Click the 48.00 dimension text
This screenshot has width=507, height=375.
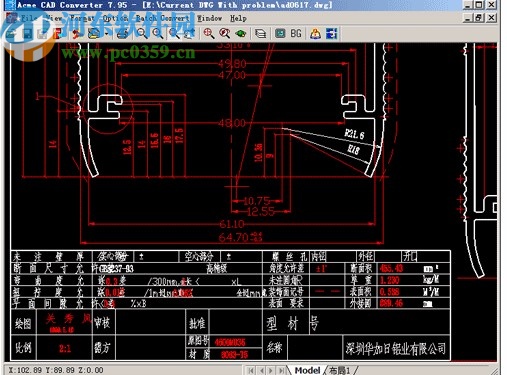pos(232,123)
